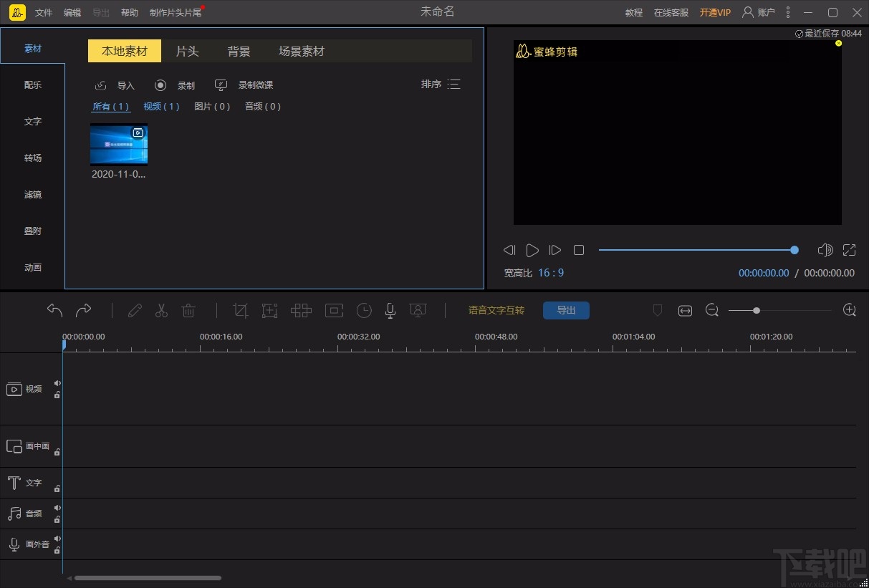Toggle the lock on the 画中画 track
The width and height of the screenshot is (869, 588).
click(x=57, y=452)
